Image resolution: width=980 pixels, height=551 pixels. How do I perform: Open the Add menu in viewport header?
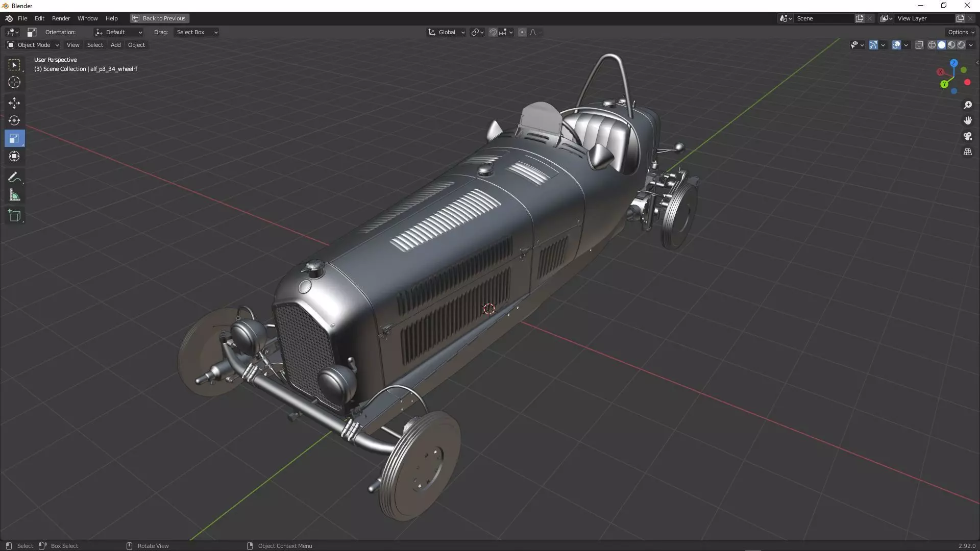(x=115, y=45)
